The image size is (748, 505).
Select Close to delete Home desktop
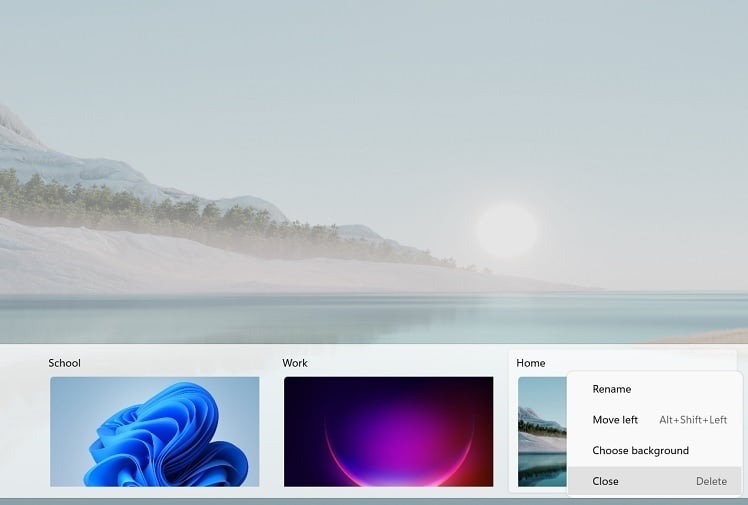(654, 481)
